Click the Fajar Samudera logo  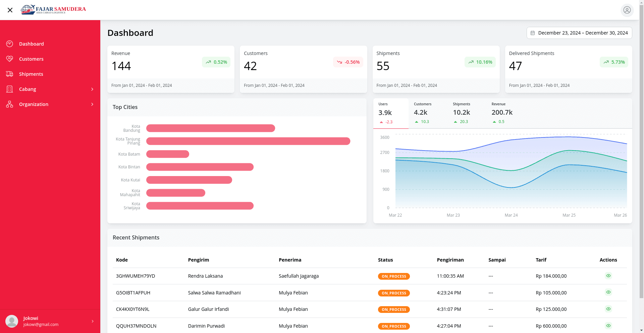click(53, 10)
